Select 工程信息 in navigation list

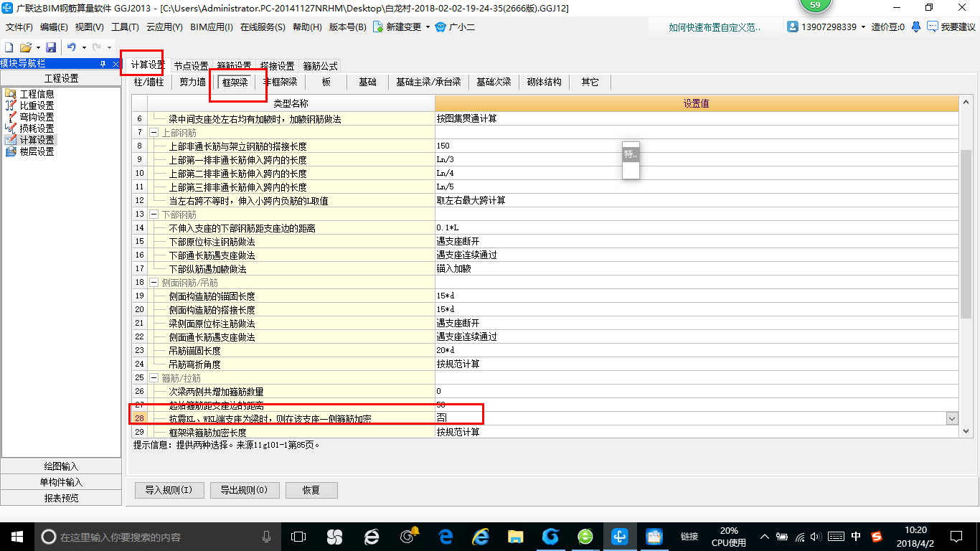tap(36, 94)
